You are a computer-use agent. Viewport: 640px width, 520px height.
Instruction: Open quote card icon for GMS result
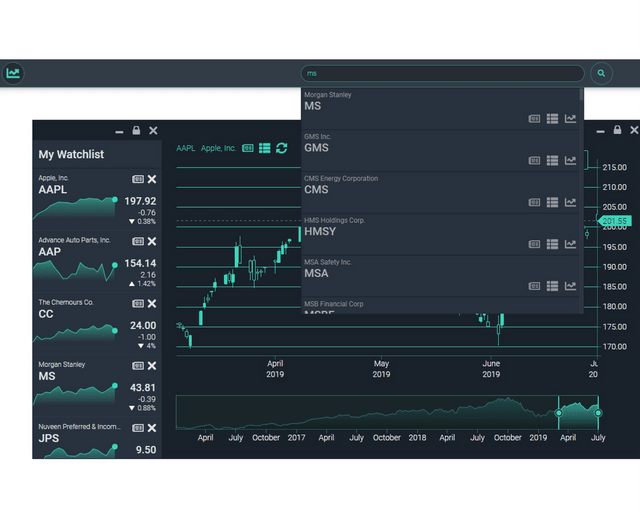click(534, 161)
